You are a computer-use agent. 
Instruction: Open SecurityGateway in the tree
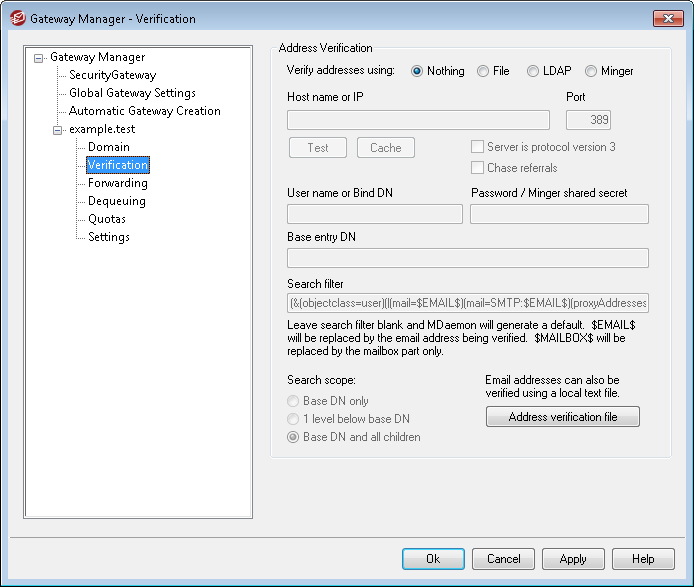coord(112,75)
